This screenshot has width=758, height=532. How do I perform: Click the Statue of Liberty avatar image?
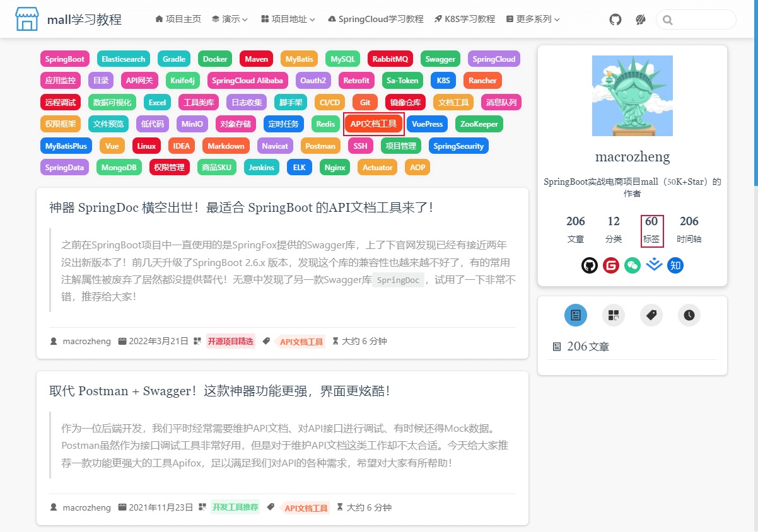633,96
